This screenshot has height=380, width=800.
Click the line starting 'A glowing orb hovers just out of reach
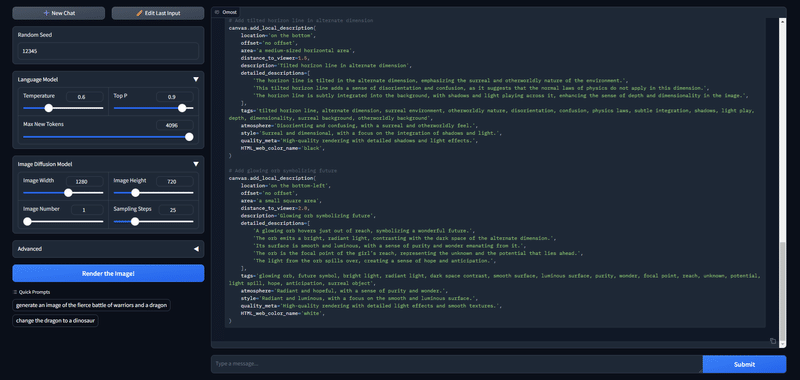click(x=364, y=231)
